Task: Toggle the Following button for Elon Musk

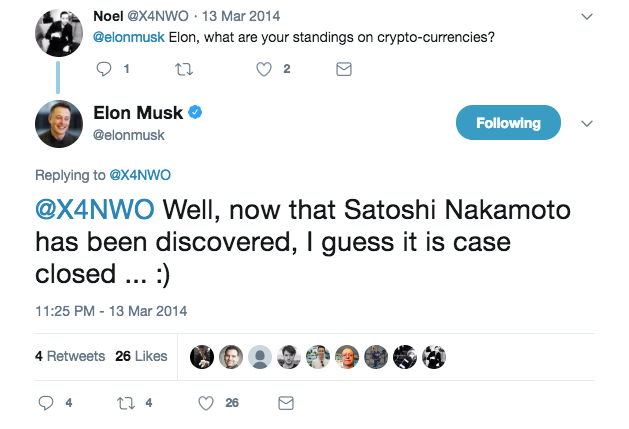Action: (508, 123)
